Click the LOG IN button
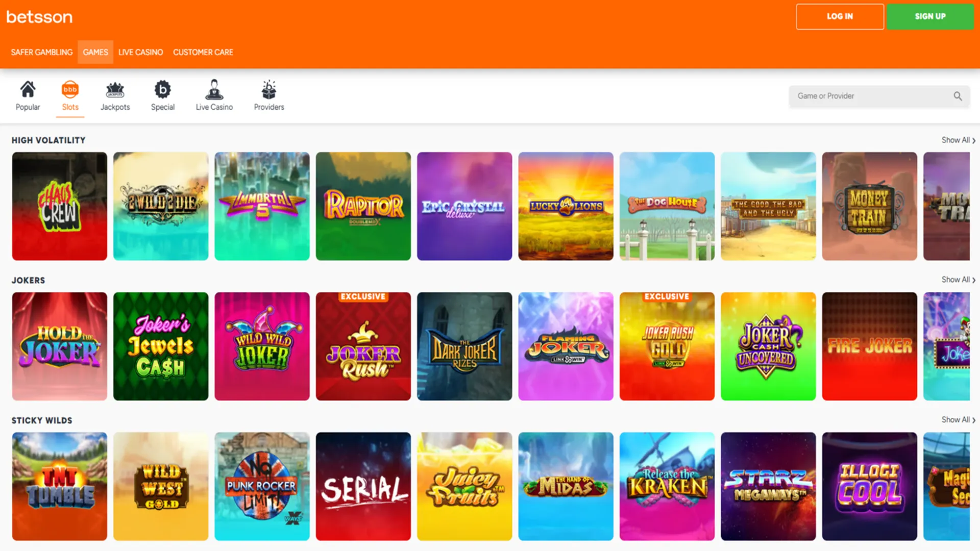This screenshot has width=980, height=551. coord(840,16)
